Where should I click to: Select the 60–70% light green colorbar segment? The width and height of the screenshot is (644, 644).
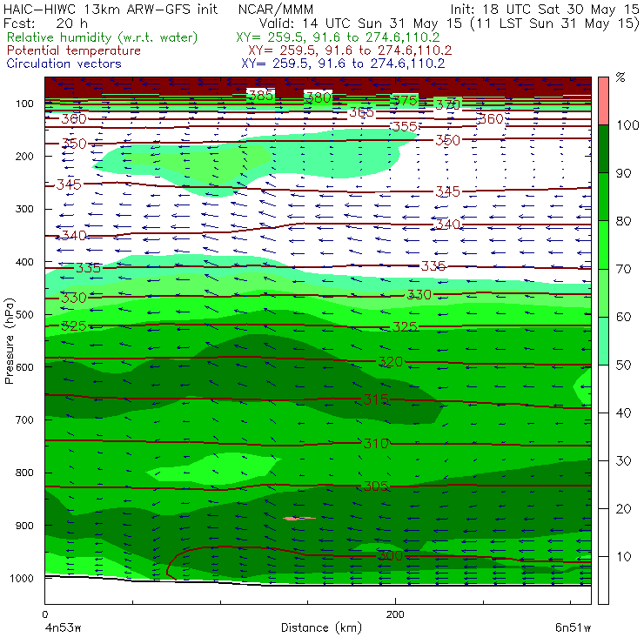click(603, 292)
